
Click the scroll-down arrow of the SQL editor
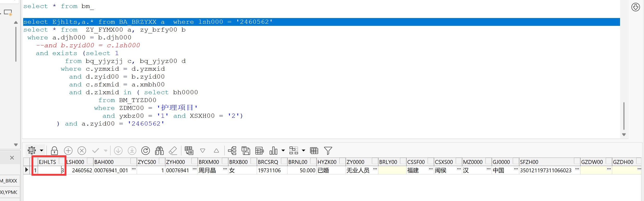[x=624, y=135]
